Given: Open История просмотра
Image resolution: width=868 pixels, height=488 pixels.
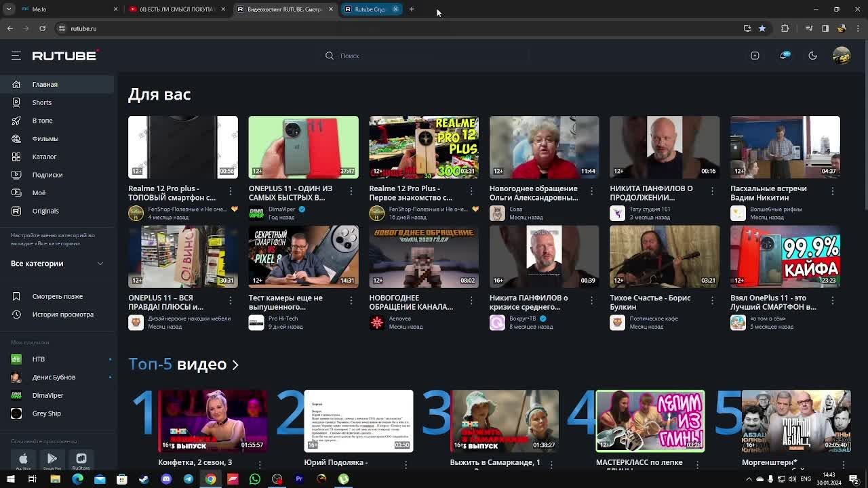Looking at the screenshot, I should pyautogui.click(x=57, y=314).
